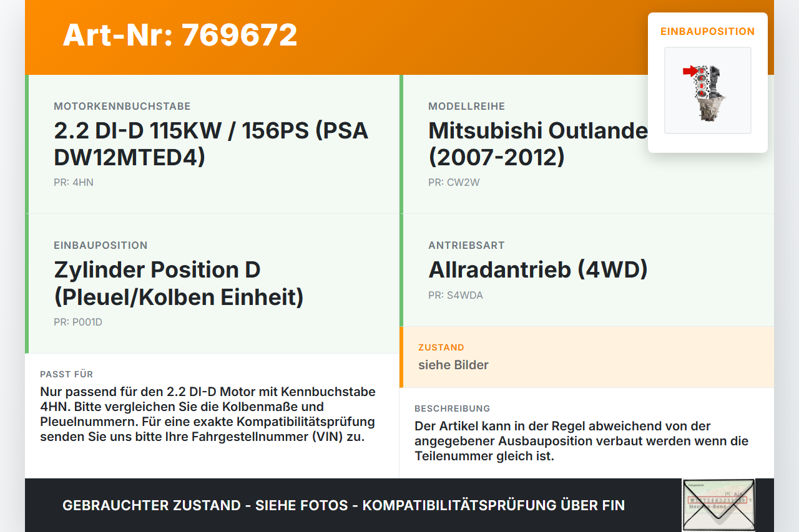Select engine code 2.2 DI-D 115KW text

tap(211, 143)
